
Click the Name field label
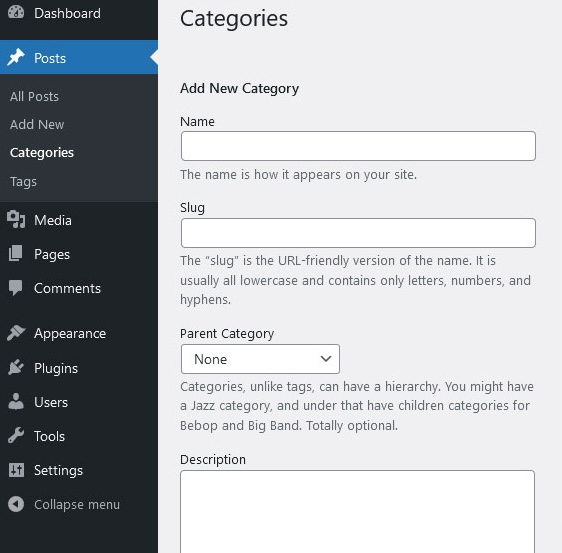(x=197, y=121)
